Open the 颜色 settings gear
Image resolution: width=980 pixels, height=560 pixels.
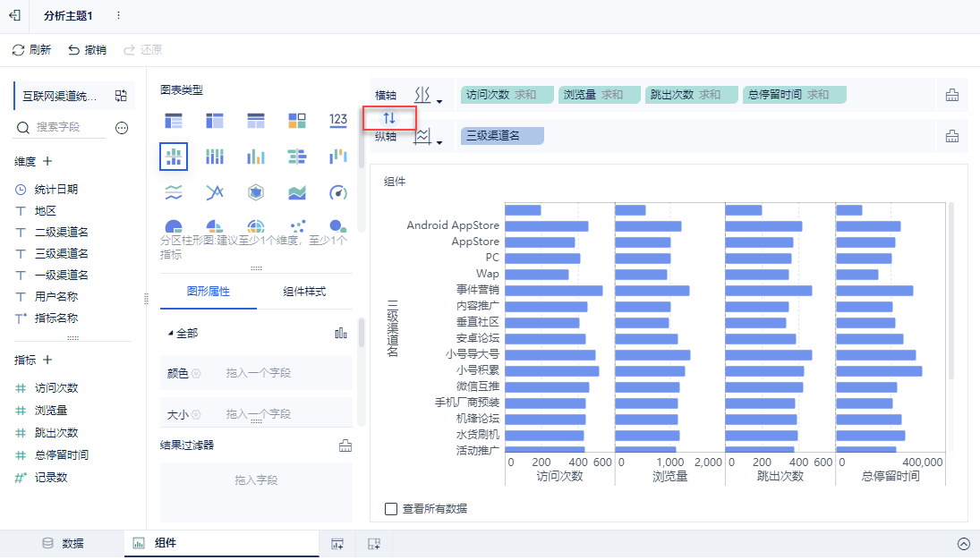coord(196,373)
